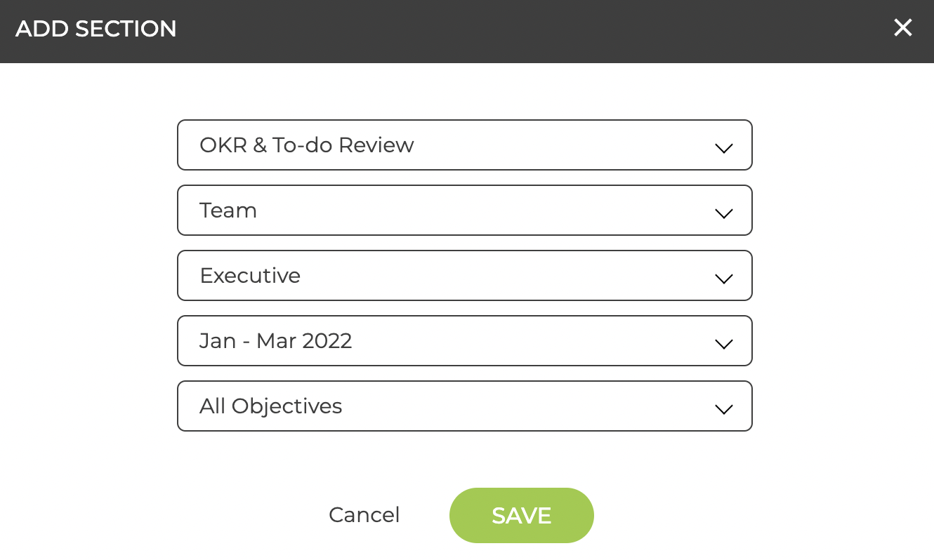Click the "Executive" label in its field
934x560 pixels.
point(250,275)
